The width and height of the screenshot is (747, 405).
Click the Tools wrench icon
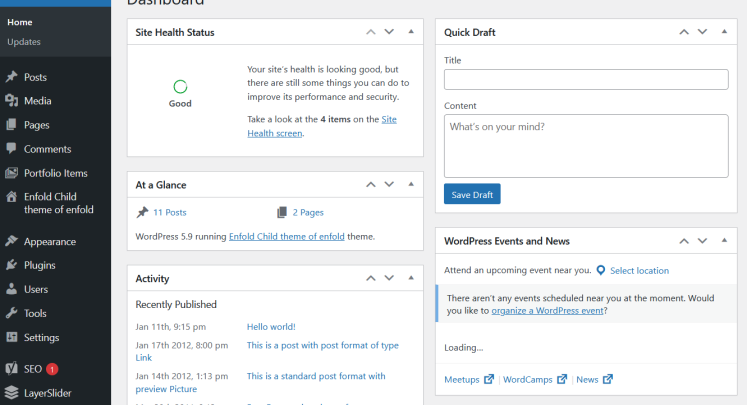click(x=11, y=313)
